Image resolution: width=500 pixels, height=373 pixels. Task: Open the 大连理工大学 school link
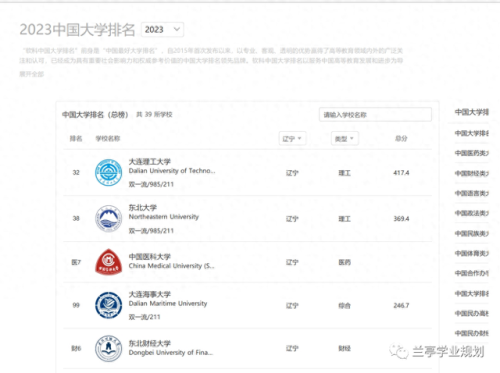150,162
